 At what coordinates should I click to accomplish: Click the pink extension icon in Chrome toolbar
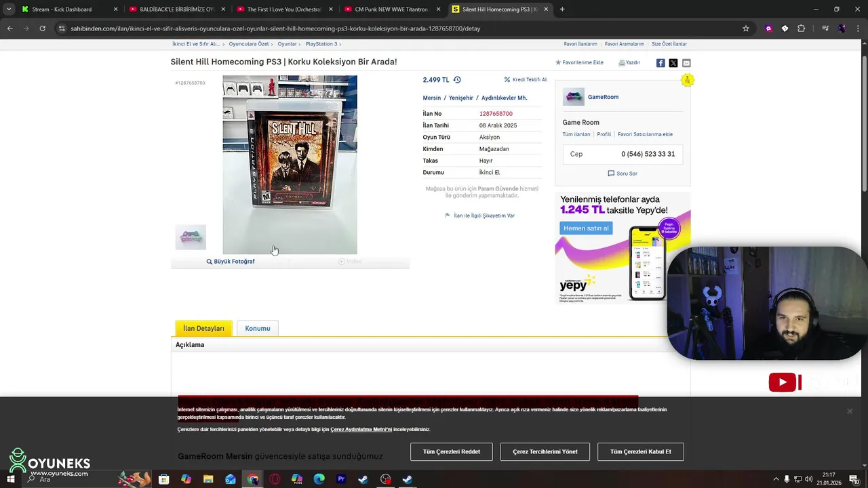pyautogui.click(x=768, y=28)
